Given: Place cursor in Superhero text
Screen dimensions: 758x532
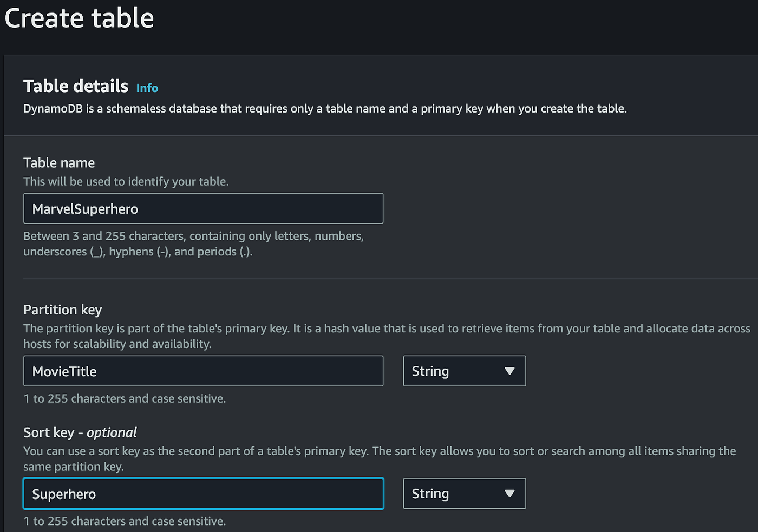Looking at the screenshot, I should [64, 494].
